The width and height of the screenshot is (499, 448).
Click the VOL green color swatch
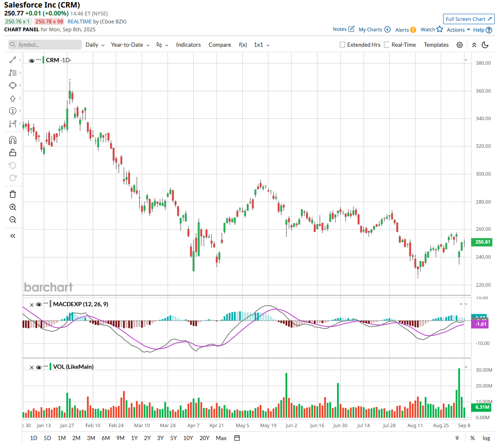tap(50, 367)
